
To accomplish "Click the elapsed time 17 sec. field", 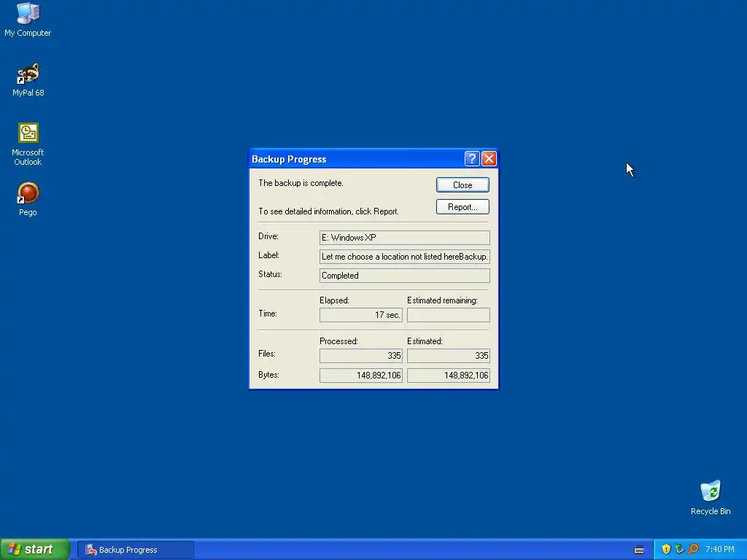I will tap(360, 315).
